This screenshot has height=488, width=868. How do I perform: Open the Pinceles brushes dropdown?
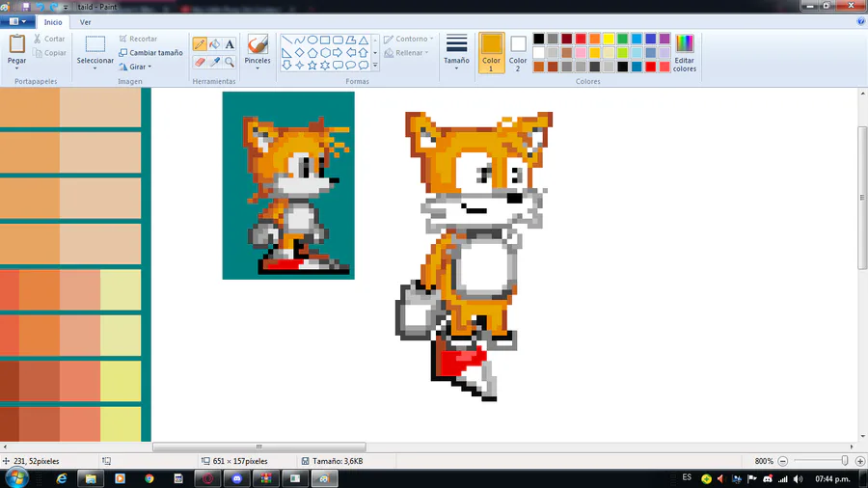[x=258, y=68]
